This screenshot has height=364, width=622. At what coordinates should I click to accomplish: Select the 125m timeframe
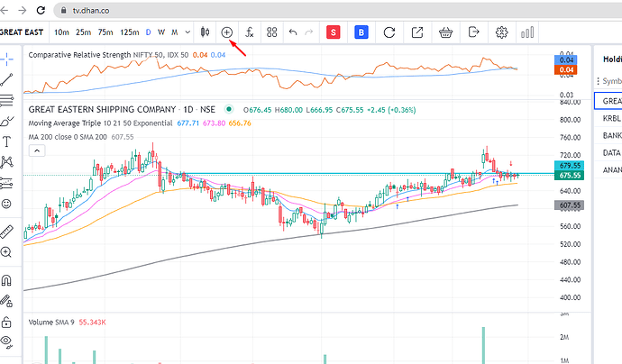(x=129, y=32)
